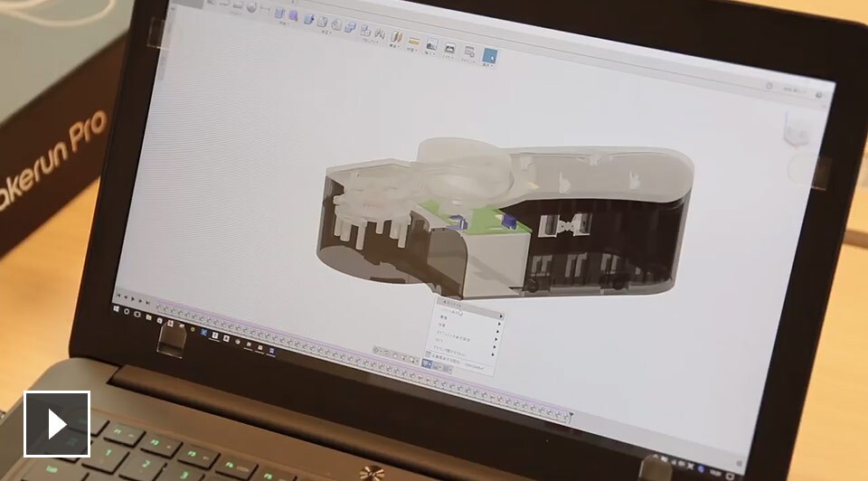The height and width of the screenshot is (481, 868).
Task: Choose the Press Pull modify icon
Action: [x=308, y=19]
